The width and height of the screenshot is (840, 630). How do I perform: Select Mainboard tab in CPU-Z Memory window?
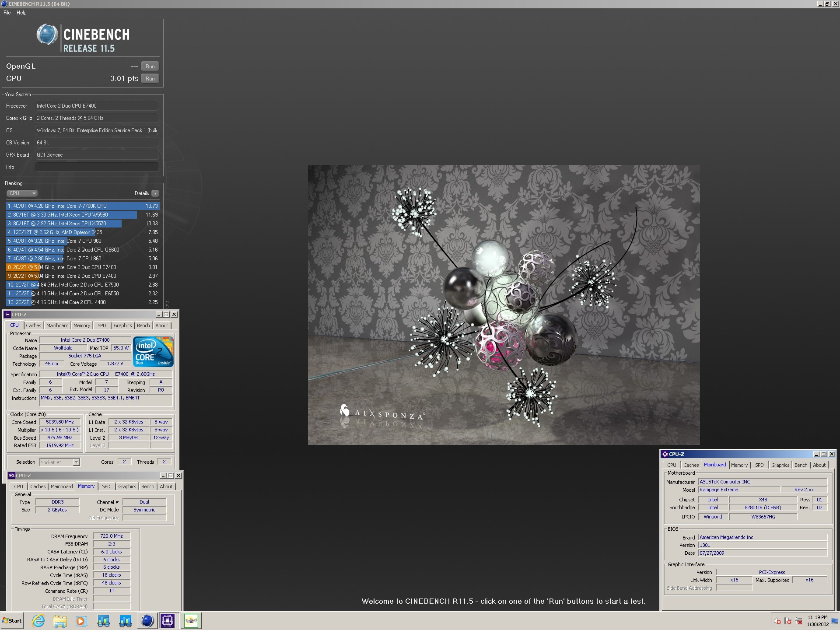(x=62, y=486)
